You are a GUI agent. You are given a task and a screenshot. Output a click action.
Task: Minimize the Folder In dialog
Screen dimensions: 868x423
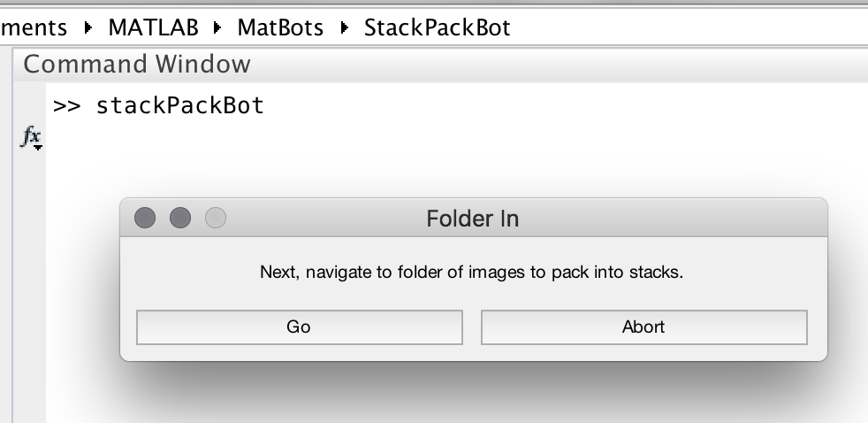pyautogui.click(x=180, y=218)
